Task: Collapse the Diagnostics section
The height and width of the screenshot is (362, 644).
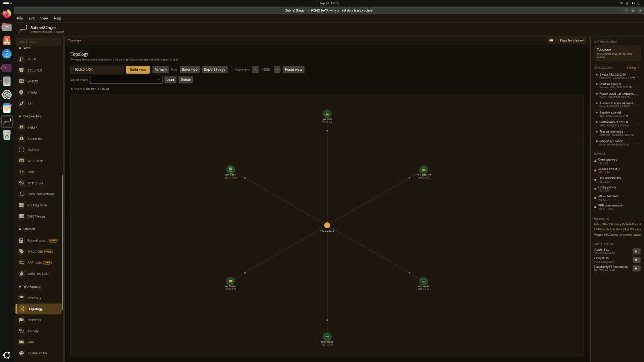Action: (x=31, y=116)
